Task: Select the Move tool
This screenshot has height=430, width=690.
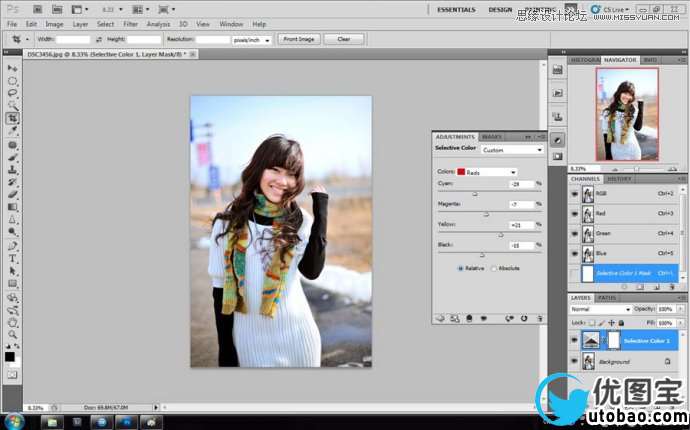Action: pos(12,68)
